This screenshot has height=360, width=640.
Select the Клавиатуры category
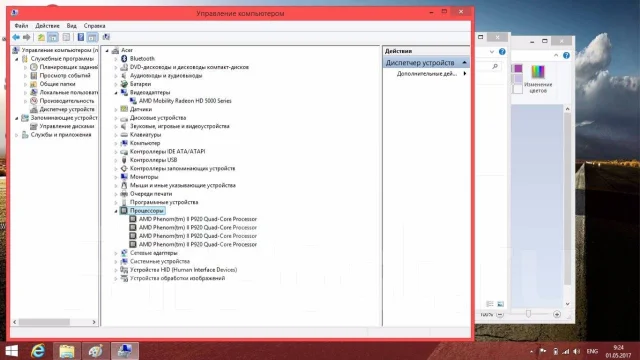pyautogui.click(x=145, y=135)
